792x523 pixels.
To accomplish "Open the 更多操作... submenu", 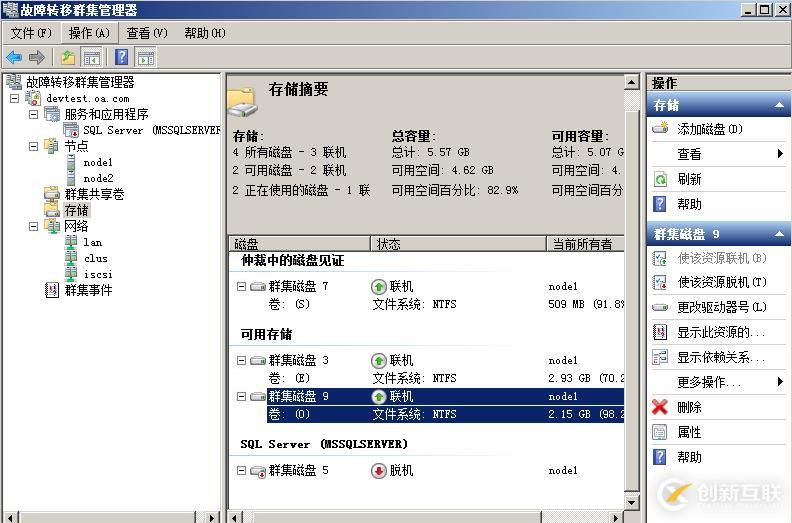I will pyautogui.click(x=718, y=382).
